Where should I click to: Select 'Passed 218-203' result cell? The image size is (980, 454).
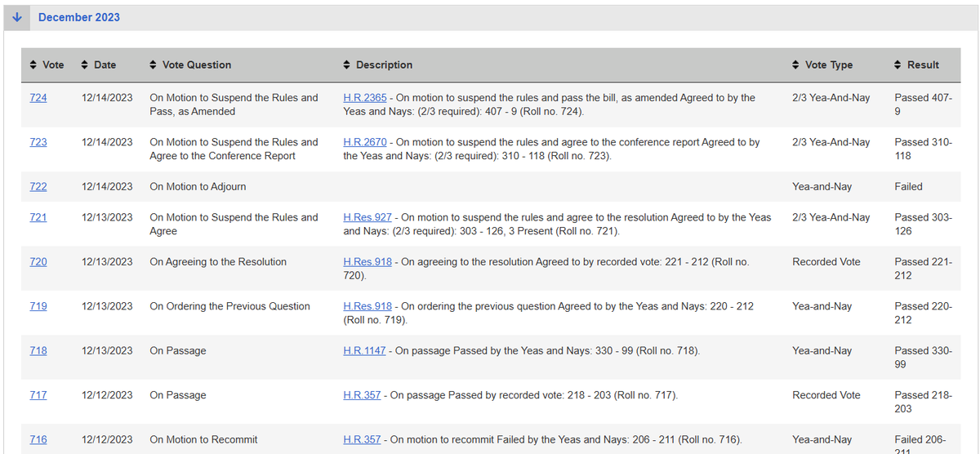[923, 402]
